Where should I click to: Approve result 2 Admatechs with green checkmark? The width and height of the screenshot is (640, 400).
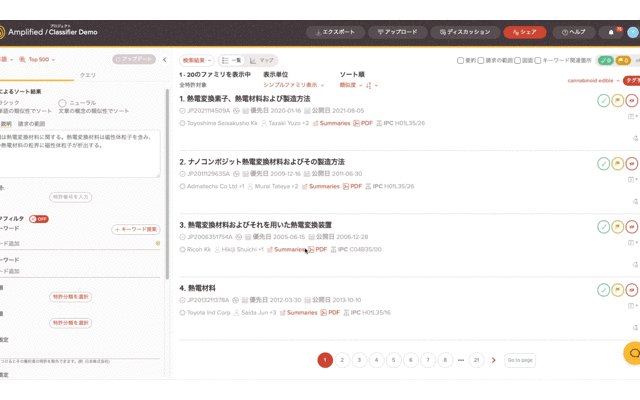click(603, 164)
